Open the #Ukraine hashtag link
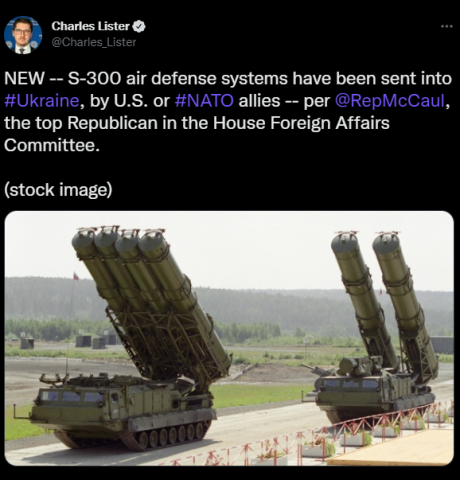Image resolution: width=460 pixels, height=480 pixels. pyautogui.click(x=42, y=100)
